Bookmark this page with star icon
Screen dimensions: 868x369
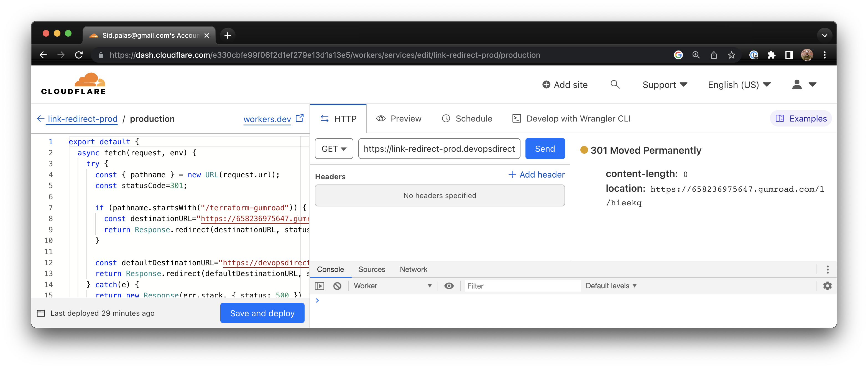click(x=732, y=55)
